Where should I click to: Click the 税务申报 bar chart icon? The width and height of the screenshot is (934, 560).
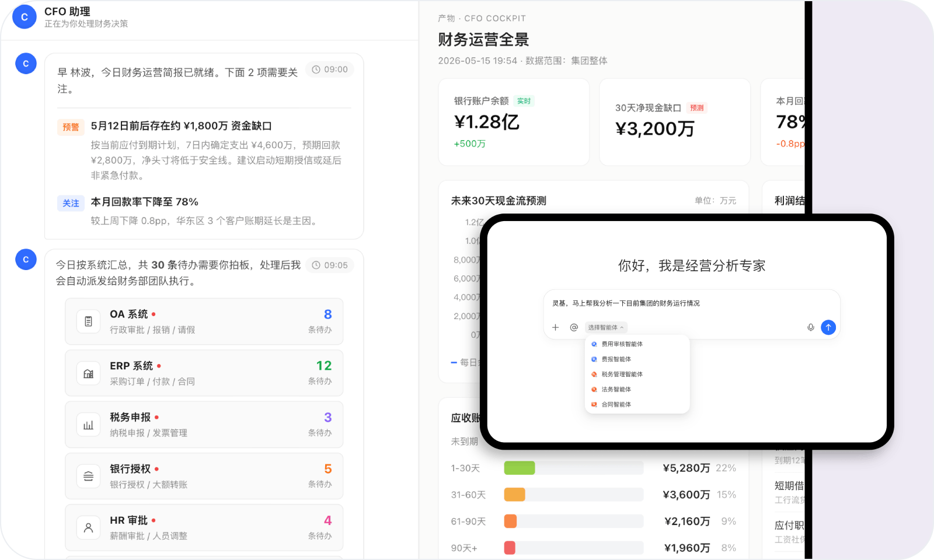[89, 425]
